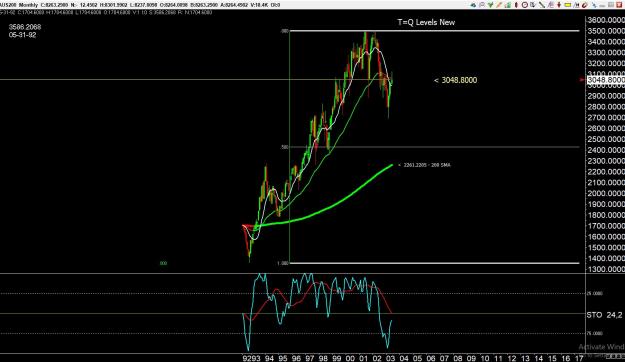This screenshot has width=625, height=362.
Task: Click 2400.0000 on the price axis
Action: pos(606,150)
